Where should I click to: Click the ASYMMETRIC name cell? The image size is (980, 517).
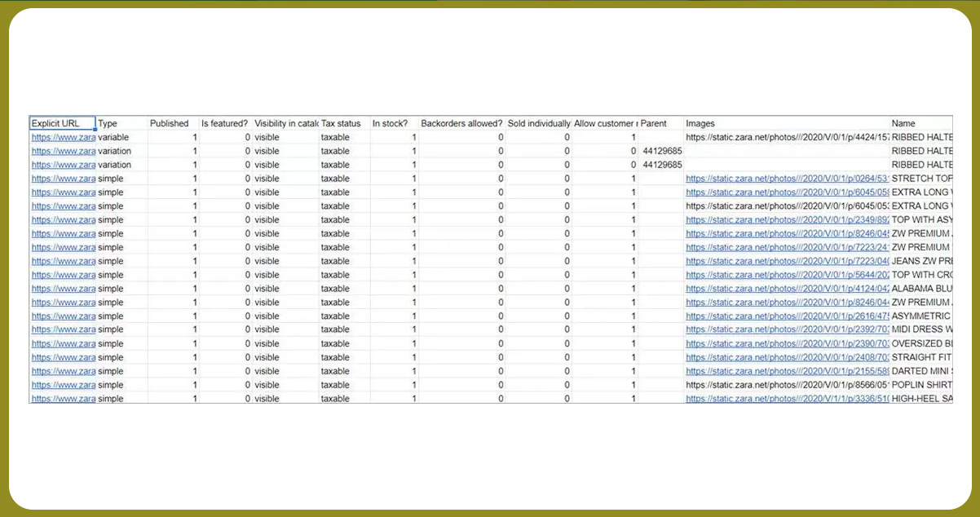point(921,316)
